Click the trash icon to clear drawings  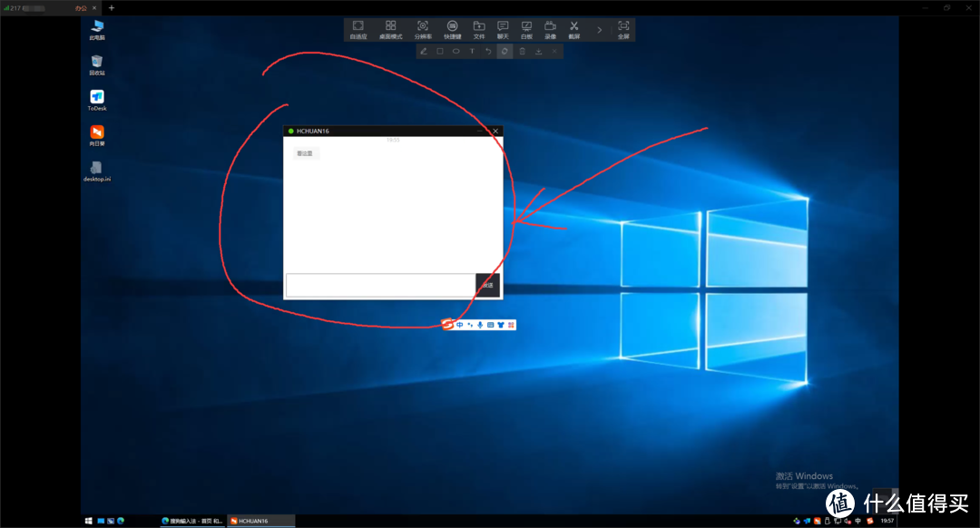(x=522, y=52)
